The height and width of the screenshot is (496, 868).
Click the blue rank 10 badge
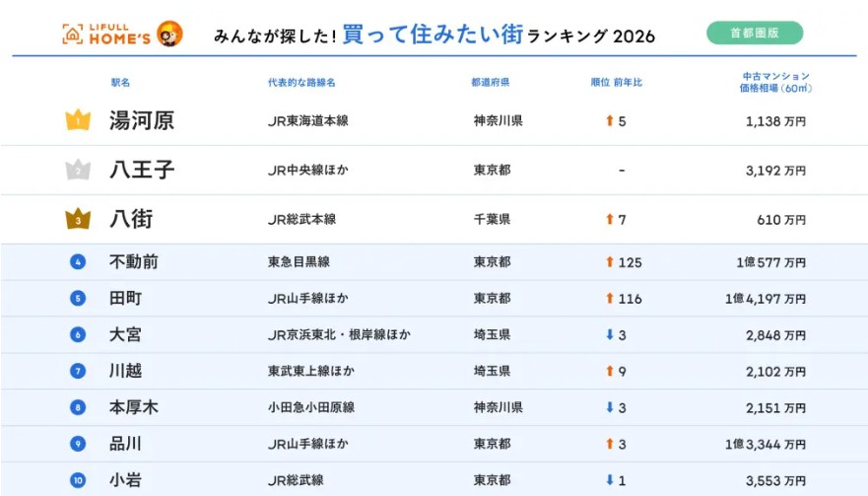(78, 480)
